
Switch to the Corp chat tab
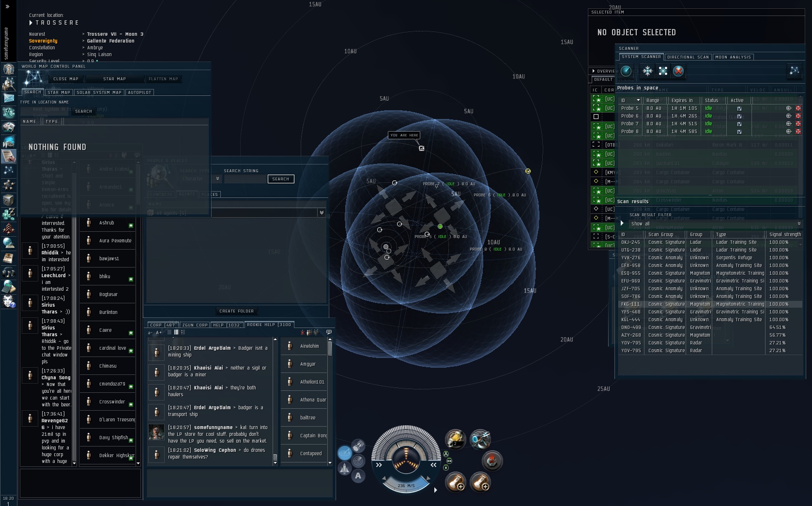(x=163, y=325)
